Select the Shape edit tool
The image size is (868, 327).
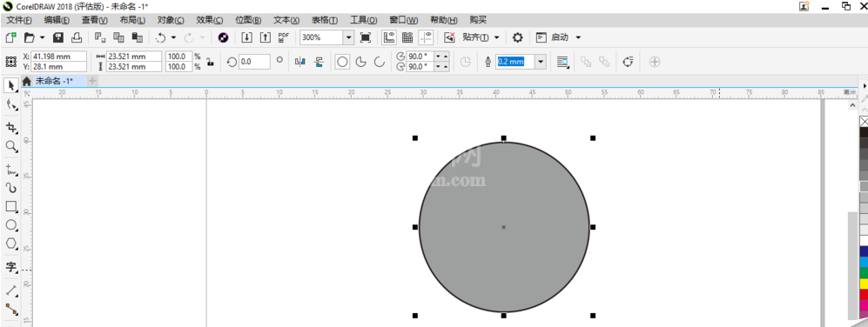(11, 104)
